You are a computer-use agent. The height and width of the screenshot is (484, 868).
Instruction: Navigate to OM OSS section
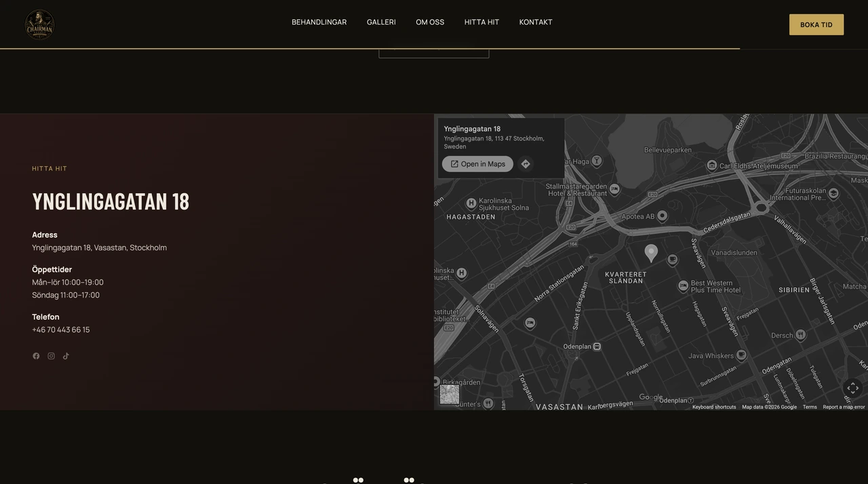click(430, 22)
